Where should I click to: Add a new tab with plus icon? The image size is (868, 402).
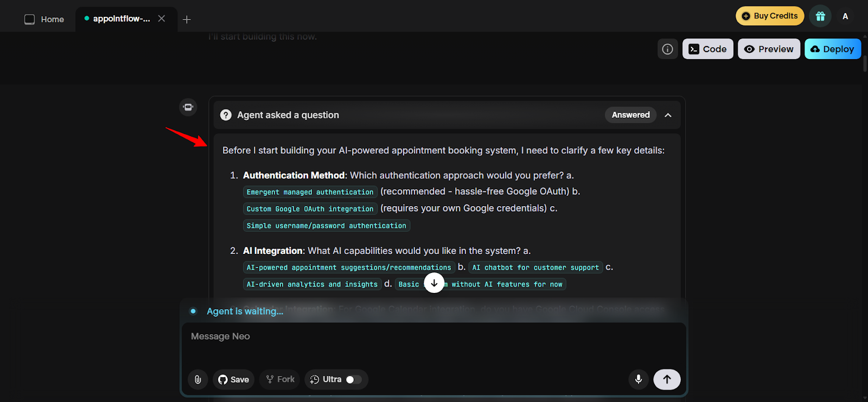point(187,20)
